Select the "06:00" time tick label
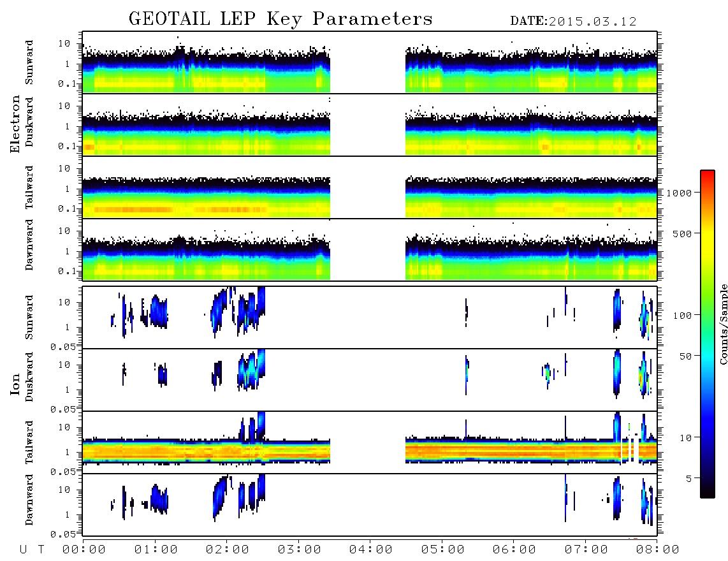728x561 pixels. tap(514, 550)
